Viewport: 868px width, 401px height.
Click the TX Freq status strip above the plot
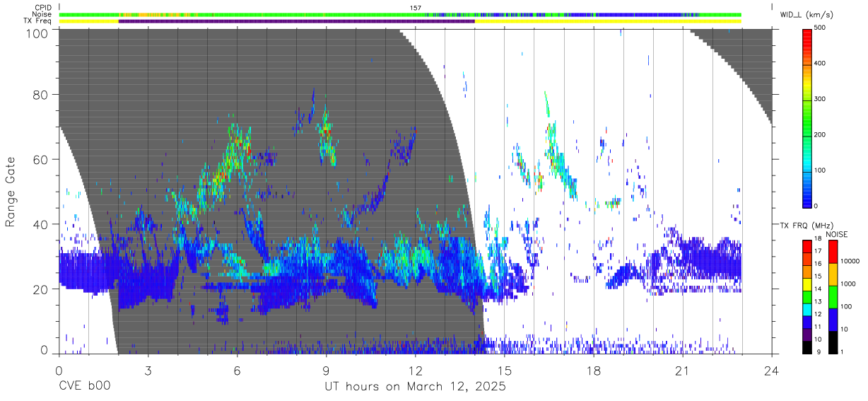pyautogui.click(x=400, y=21)
